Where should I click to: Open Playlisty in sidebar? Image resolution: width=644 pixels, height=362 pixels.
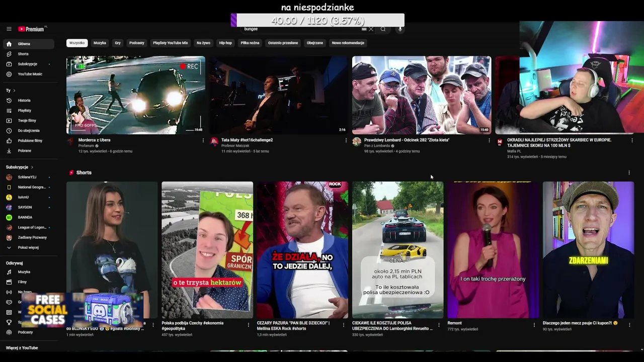click(x=28, y=111)
